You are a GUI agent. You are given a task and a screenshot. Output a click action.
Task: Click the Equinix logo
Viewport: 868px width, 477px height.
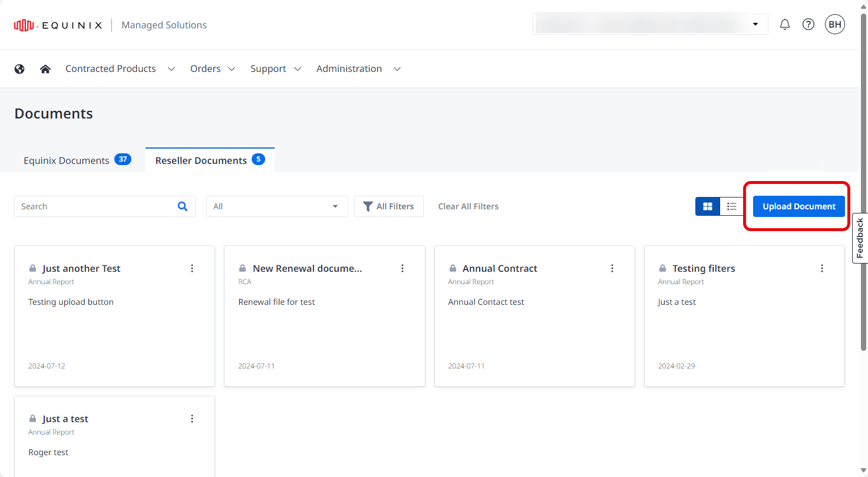(58, 25)
